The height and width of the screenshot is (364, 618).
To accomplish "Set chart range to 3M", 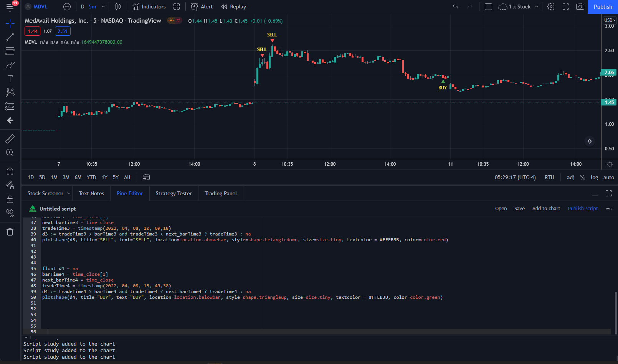I will (x=66, y=178).
